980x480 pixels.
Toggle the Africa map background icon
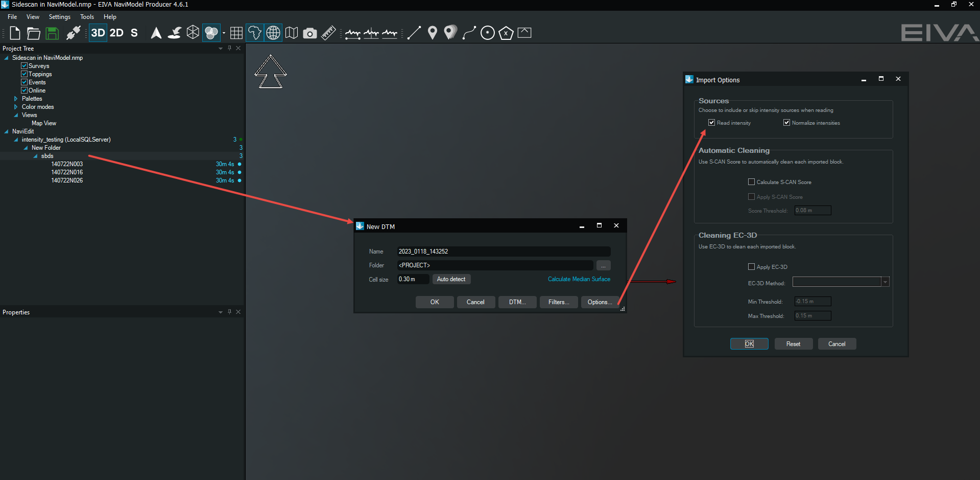point(254,33)
